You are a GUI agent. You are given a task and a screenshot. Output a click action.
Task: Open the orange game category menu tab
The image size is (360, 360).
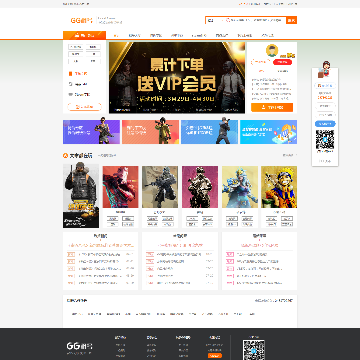click(84, 35)
